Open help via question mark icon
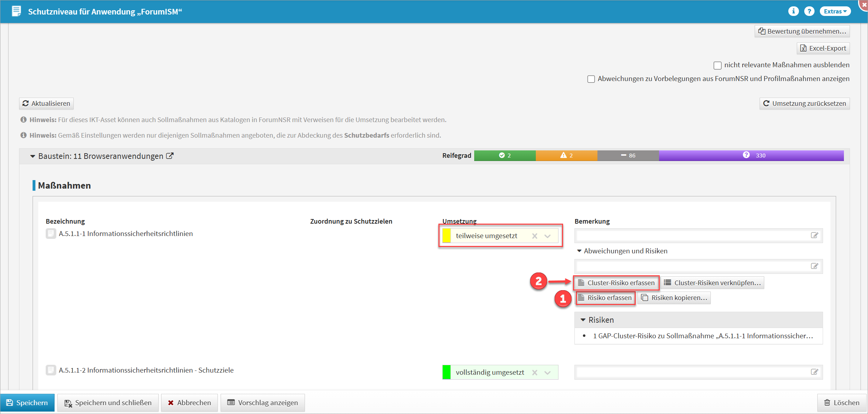The image size is (868, 414). [809, 11]
